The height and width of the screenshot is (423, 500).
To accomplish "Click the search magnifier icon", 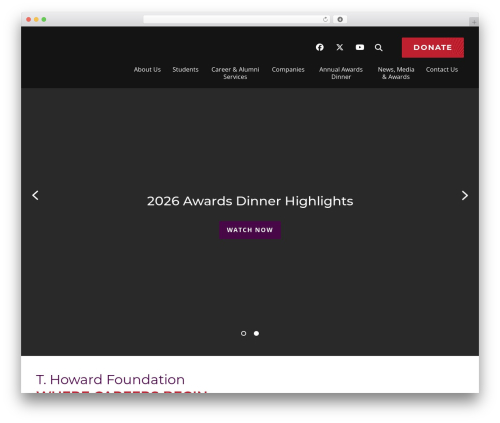I will [x=378, y=47].
